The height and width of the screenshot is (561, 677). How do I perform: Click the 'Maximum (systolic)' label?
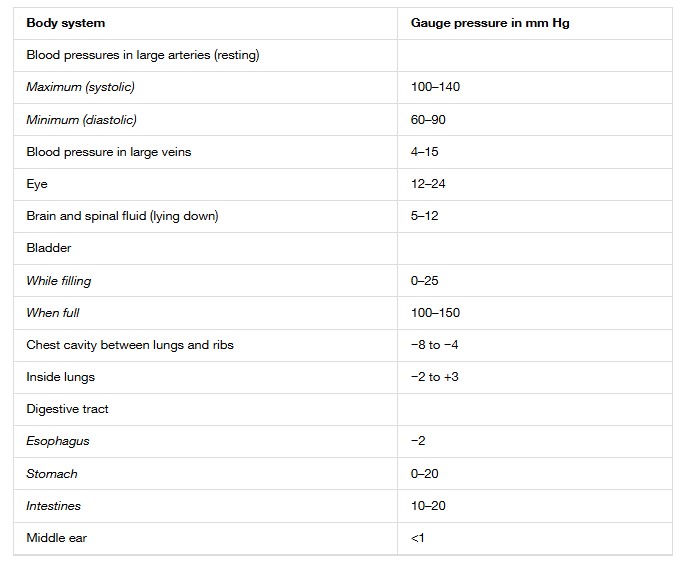[x=80, y=87]
